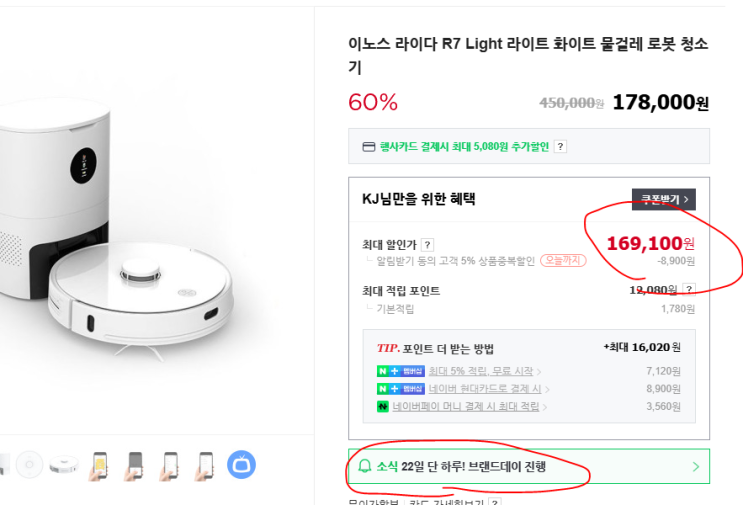Click help icon beside card discount banner
Screen dimensions: 743x505
[560, 147]
